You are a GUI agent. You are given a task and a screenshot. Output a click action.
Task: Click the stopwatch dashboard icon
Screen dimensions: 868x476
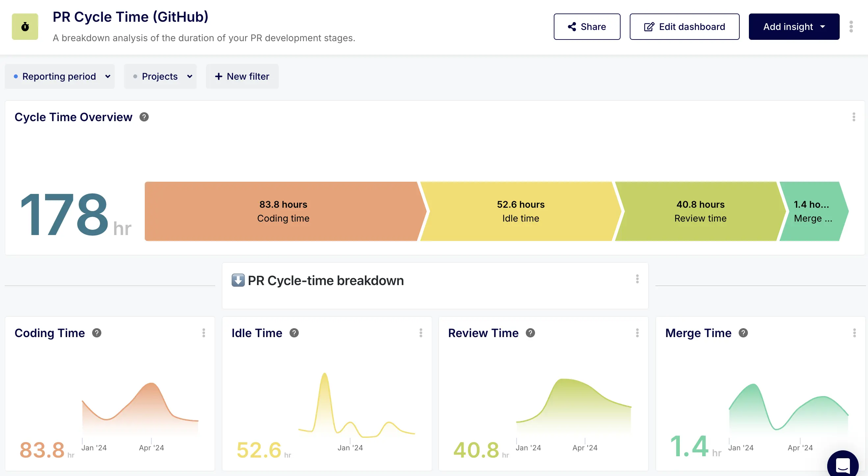pyautogui.click(x=25, y=27)
